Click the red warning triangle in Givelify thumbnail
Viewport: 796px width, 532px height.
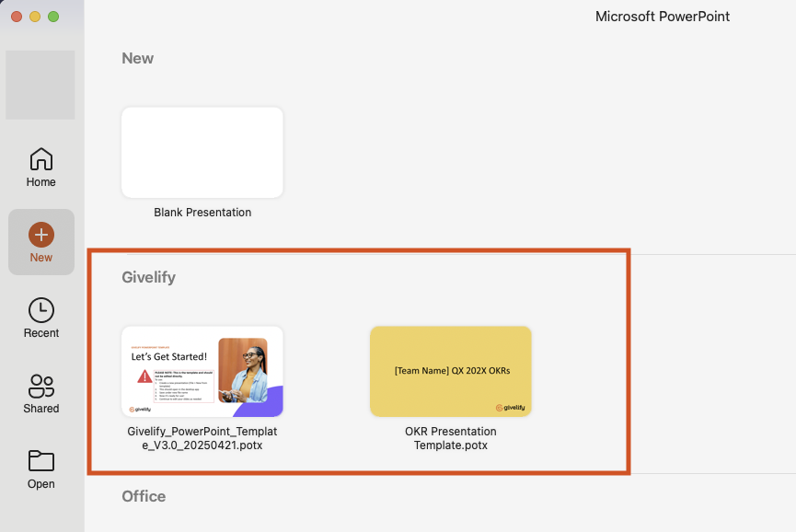point(144,376)
